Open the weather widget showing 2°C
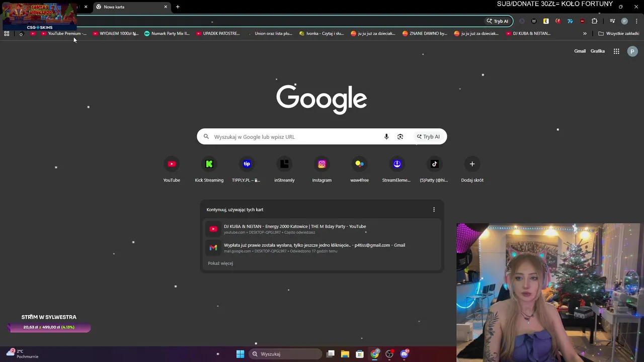Image resolution: width=644 pixels, height=362 pixels. (x=23, y=354)
